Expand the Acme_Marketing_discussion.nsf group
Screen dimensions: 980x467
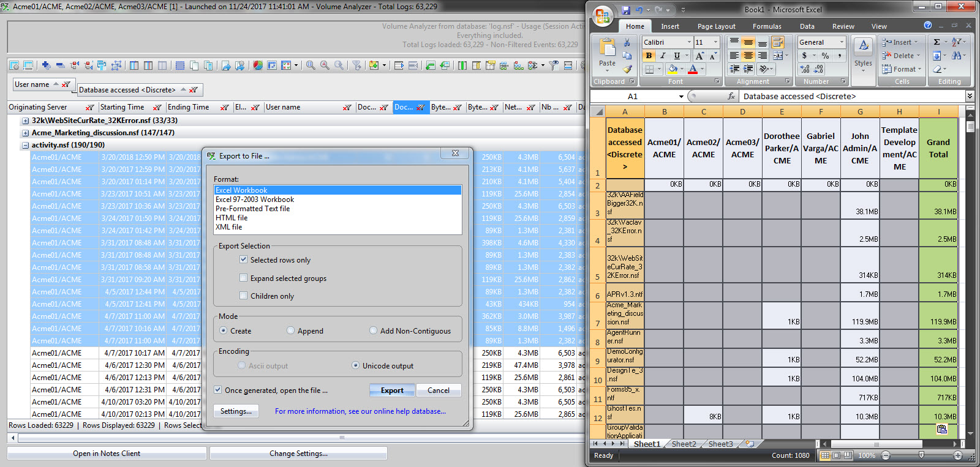pos(25,133)
